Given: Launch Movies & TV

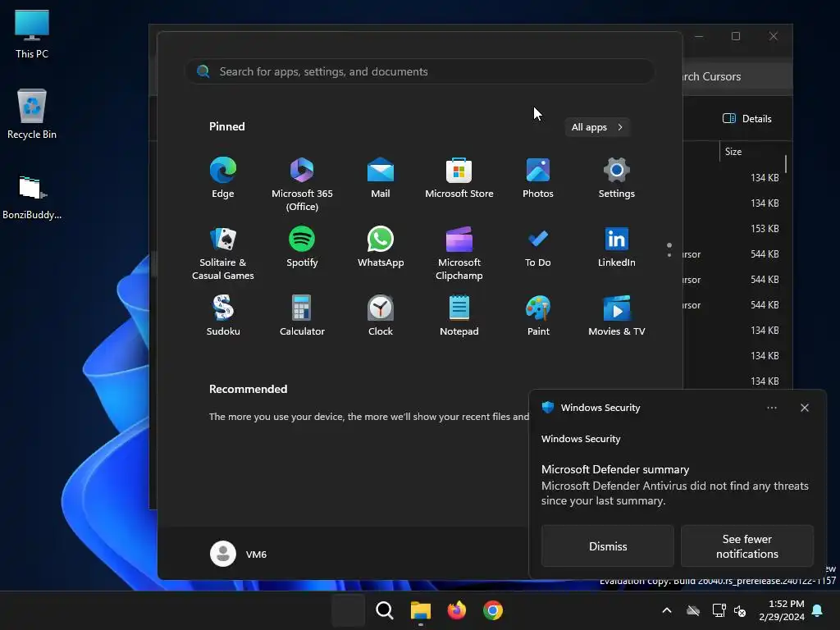Looking at the screenshot, I should pyautogui.click(x=617, y=316).
